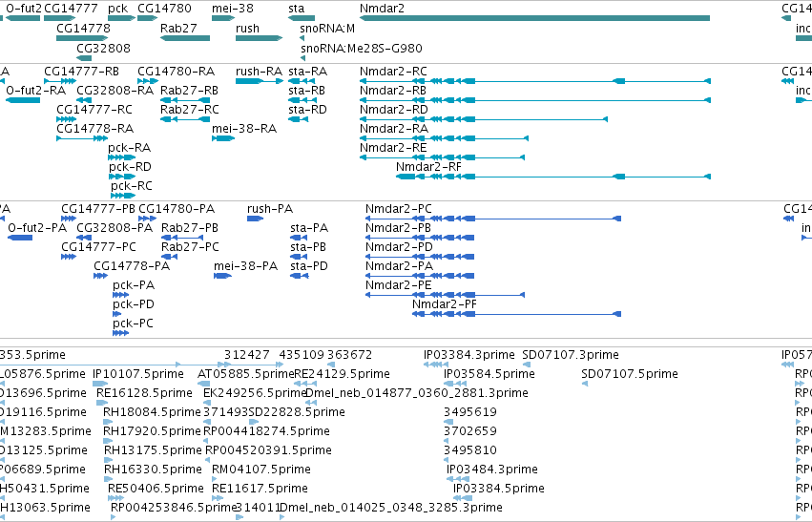Click EST IP10107.5prime
This screenshot has height=522, width=812.
(138, 374)
